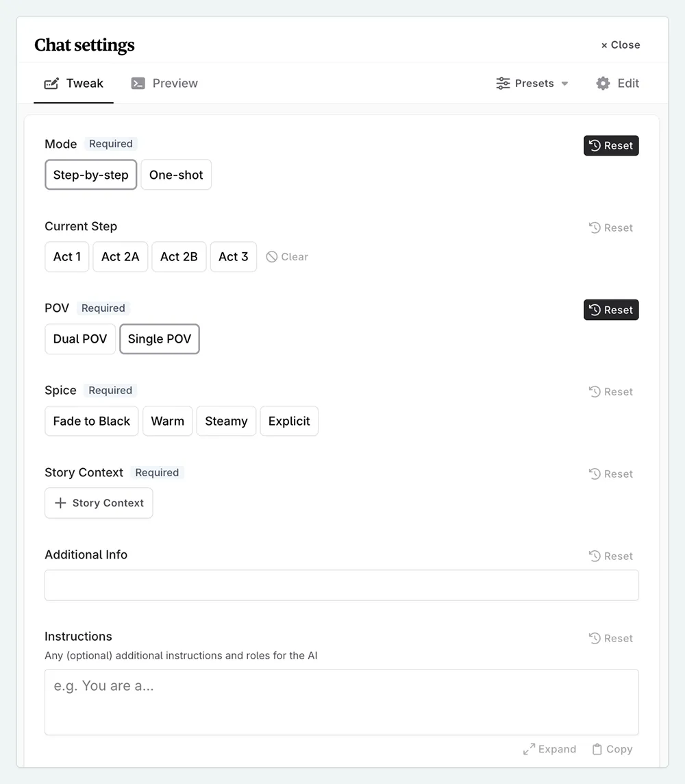This screenshot has width=685, height=784.
Task: Clear the Current Step selection
Action: point(287,256)
